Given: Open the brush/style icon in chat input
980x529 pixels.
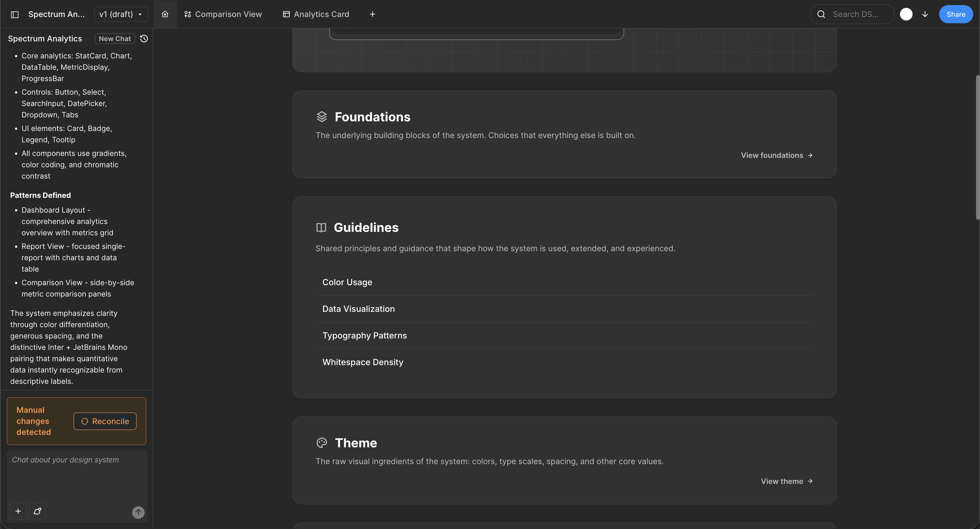Looking at the screenshot, I should 37,511.
